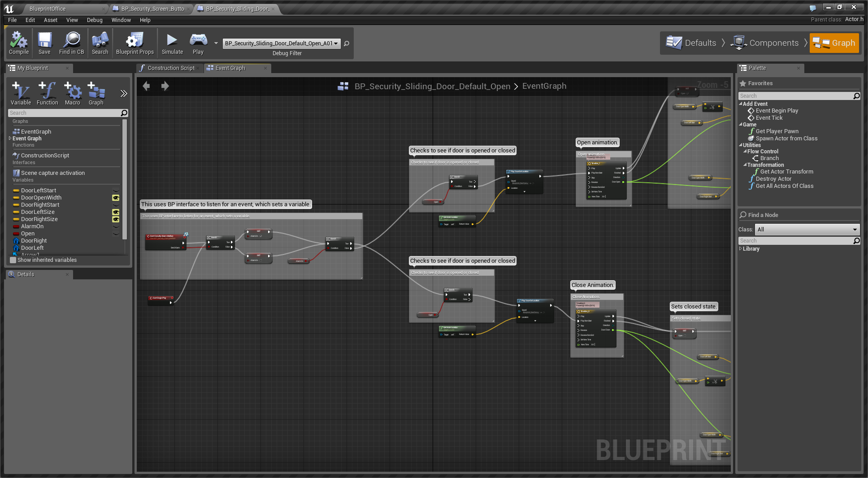Expand the Library tree section
Screen dimensions: 868x478
click(x=741, y=249)
